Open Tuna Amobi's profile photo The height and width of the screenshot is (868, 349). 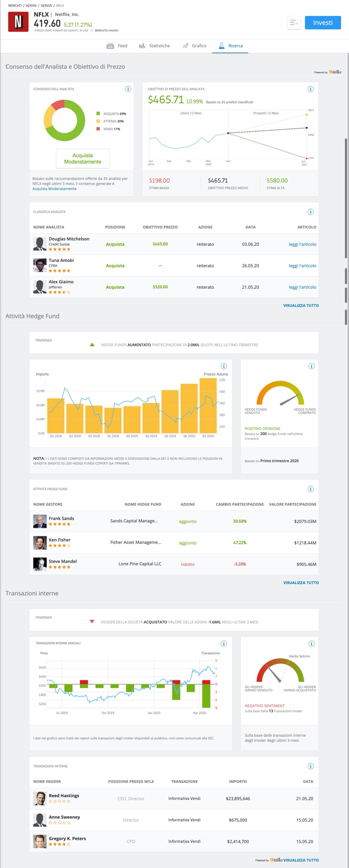click(40, 265)
